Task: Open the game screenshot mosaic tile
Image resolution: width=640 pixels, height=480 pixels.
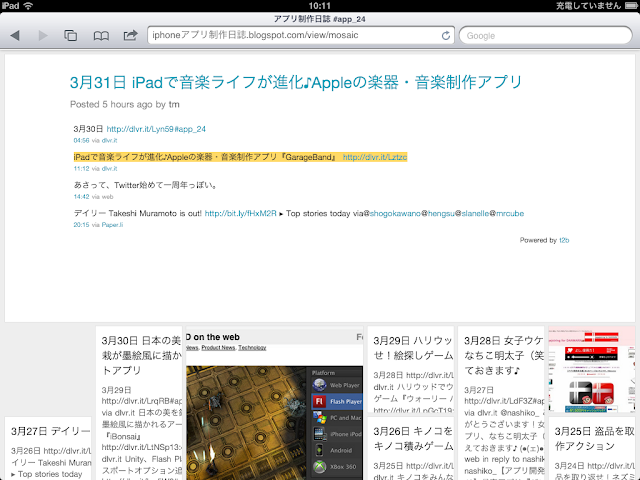Action: click(x=274, y=403)
